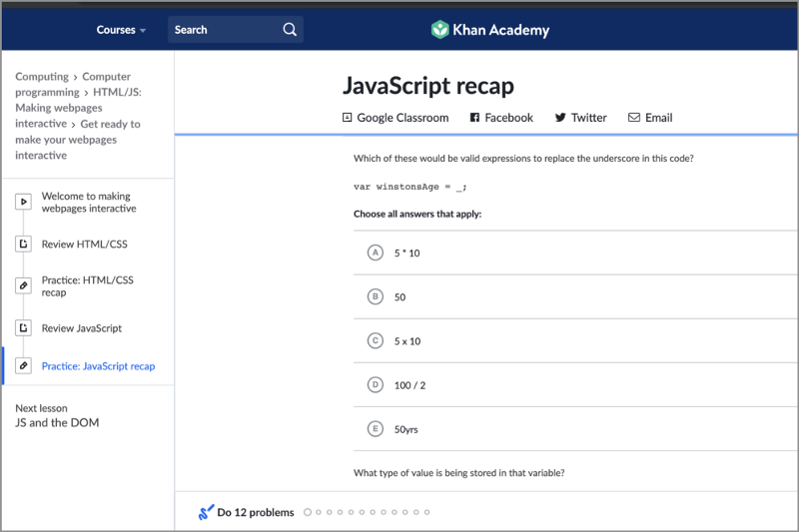Open the Review JavaScript lesson item
Image resolution: width=799 pixels, height=532 pixels.
click(81, 328)
